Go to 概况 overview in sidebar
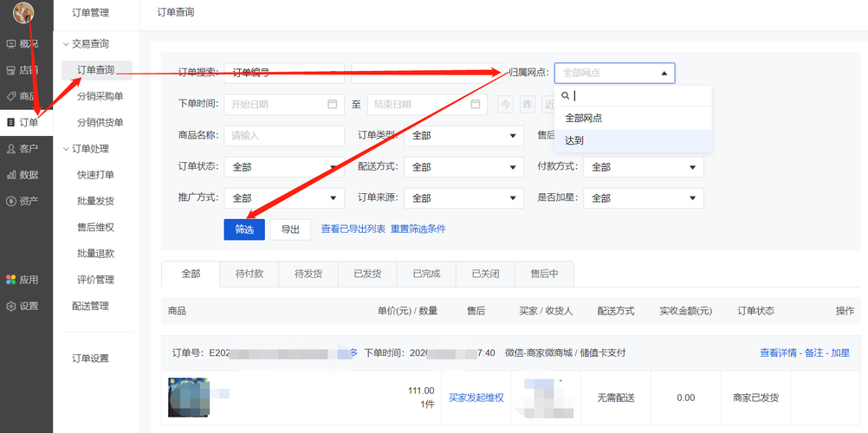The image size is (868, 433). point(23,44)
